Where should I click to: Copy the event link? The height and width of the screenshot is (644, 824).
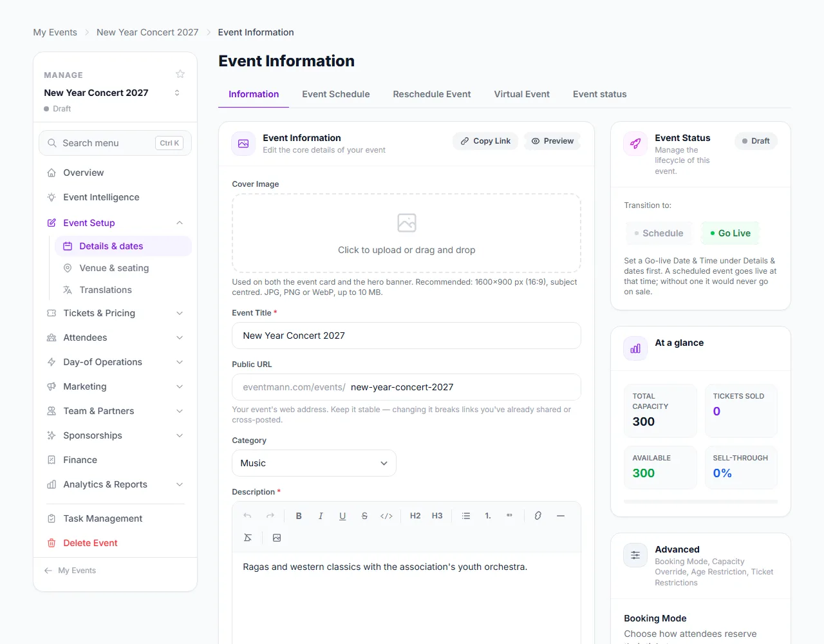pos(486,141)
